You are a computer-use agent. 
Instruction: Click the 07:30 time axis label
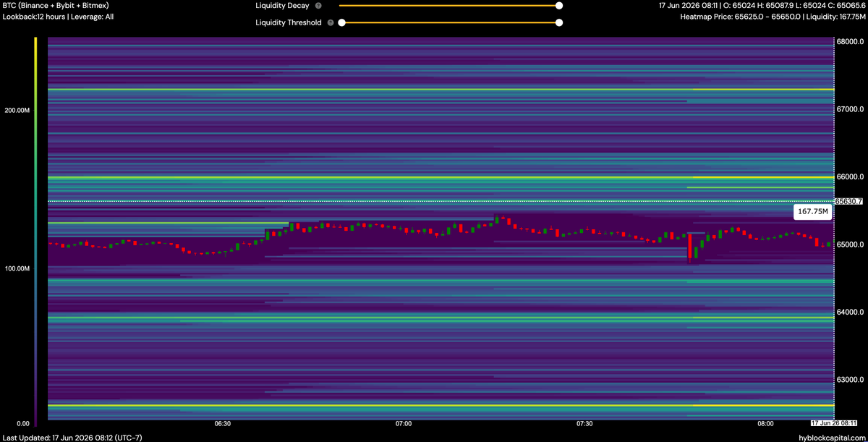[x=584, y=423]
